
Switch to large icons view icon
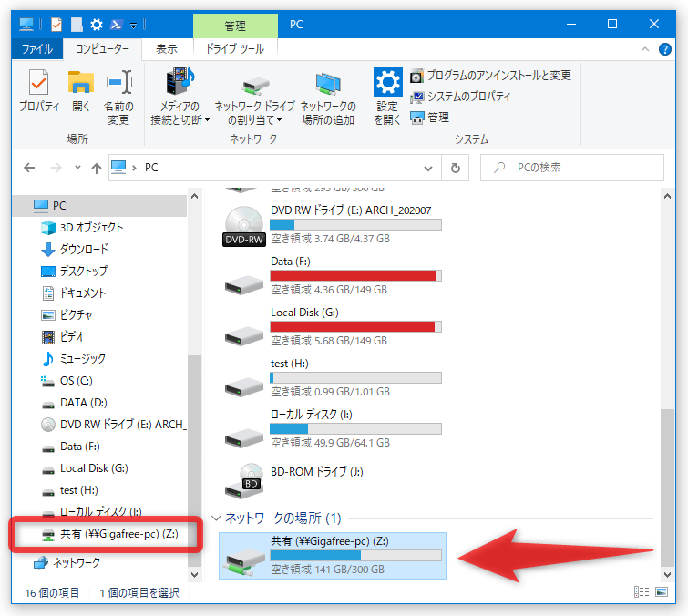coord(662,592)
